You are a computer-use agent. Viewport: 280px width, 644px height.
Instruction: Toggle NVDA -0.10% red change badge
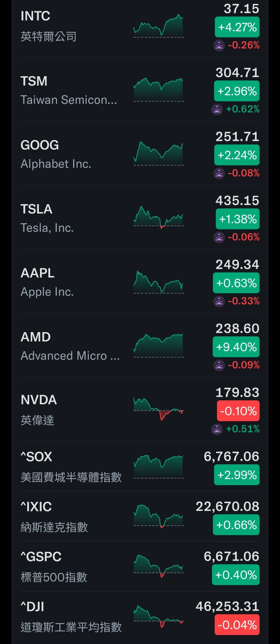238,411
